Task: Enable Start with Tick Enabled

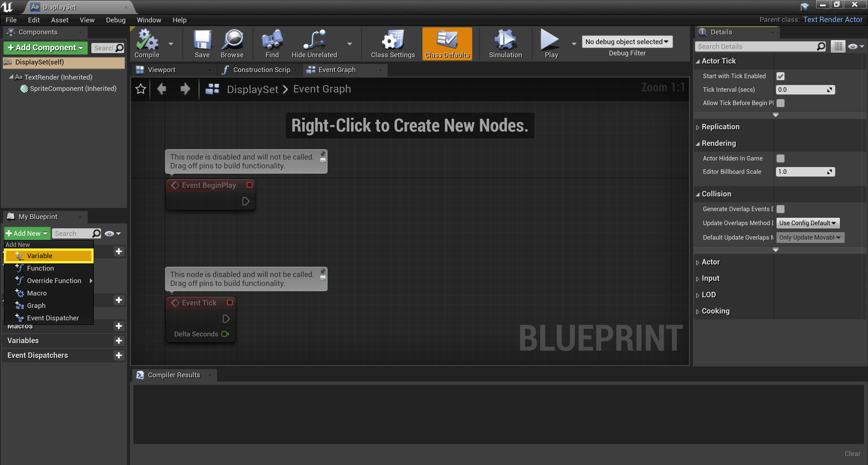Action: coord(781,76)
